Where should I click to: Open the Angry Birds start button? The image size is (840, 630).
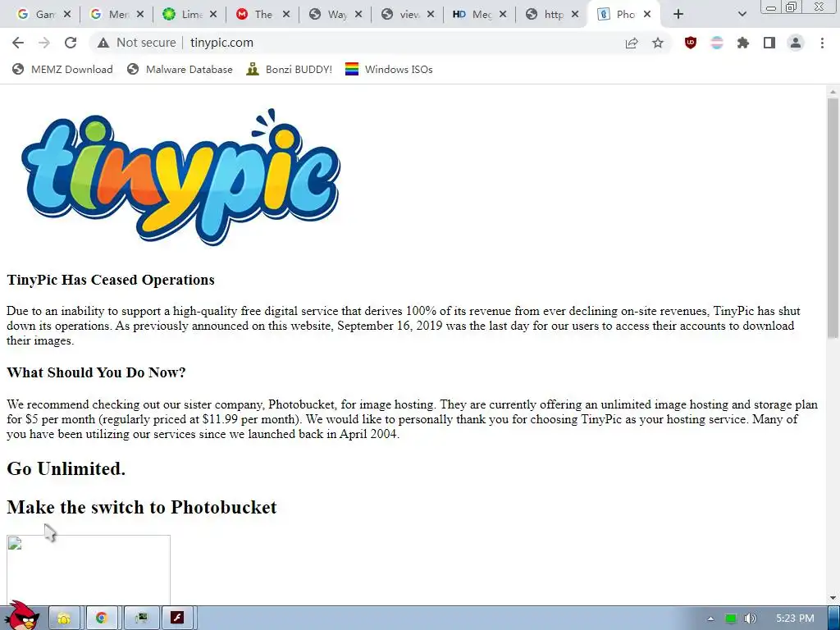(21, 616)
